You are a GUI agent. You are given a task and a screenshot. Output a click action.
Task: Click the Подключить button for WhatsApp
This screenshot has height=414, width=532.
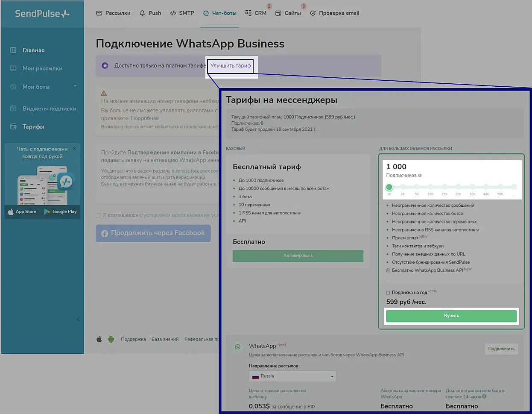[x=501, y=349]
